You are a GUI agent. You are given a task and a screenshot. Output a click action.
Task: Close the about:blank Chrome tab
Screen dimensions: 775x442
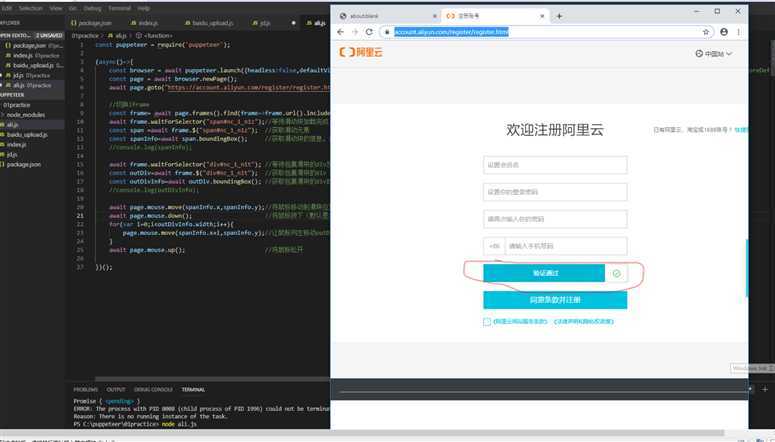click(435, 16)
